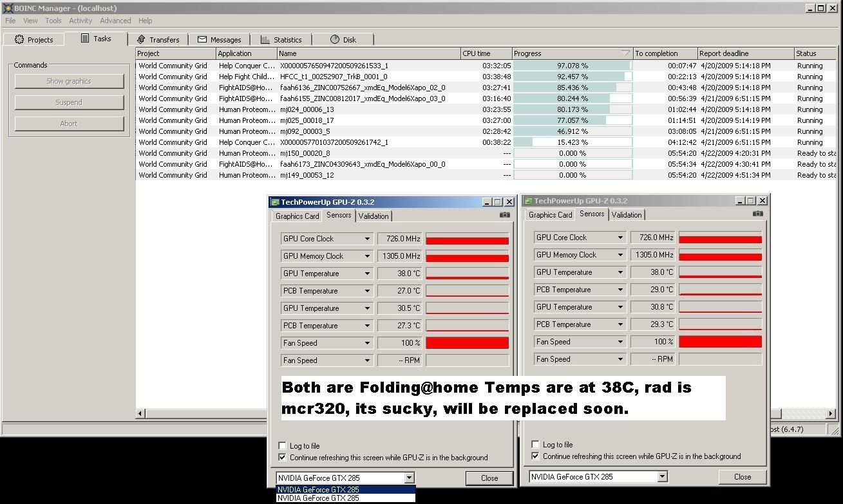Viewport: 843px width, 504px height.
Task: Click the 97.078 % progress bar of first task
Action: coord(573,66)
